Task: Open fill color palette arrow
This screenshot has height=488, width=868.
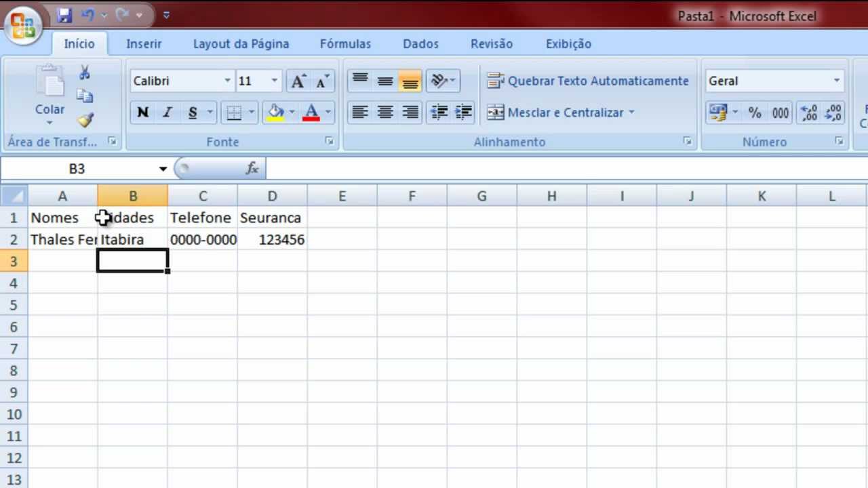Action: pos(292,113)
